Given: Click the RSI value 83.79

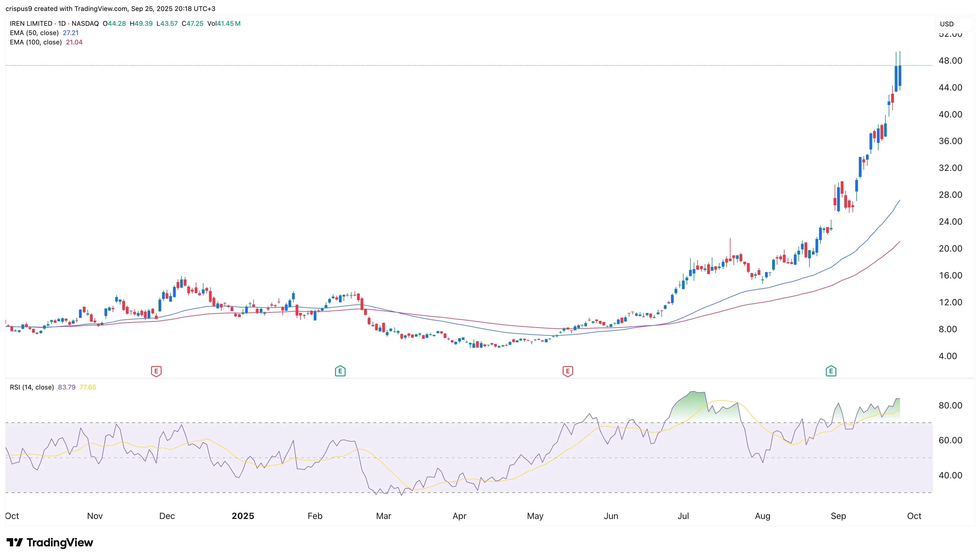Looking at the screenshot, I should (67, 387).
